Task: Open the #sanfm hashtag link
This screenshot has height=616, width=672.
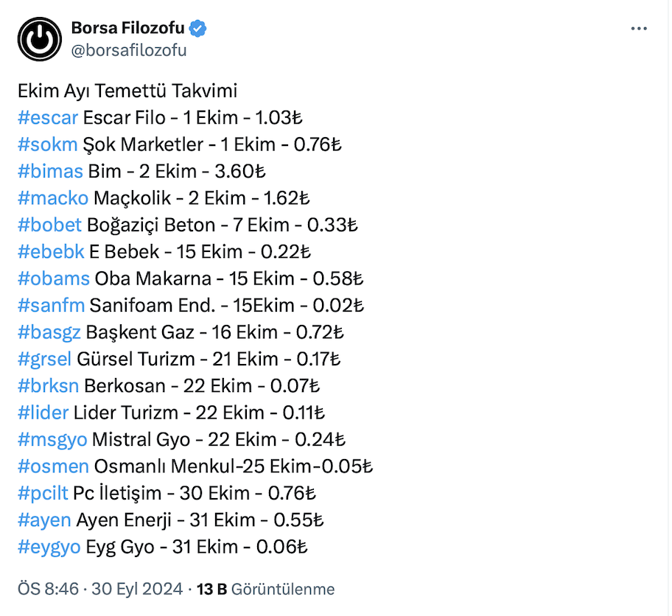Action: [x=50, y=305]
